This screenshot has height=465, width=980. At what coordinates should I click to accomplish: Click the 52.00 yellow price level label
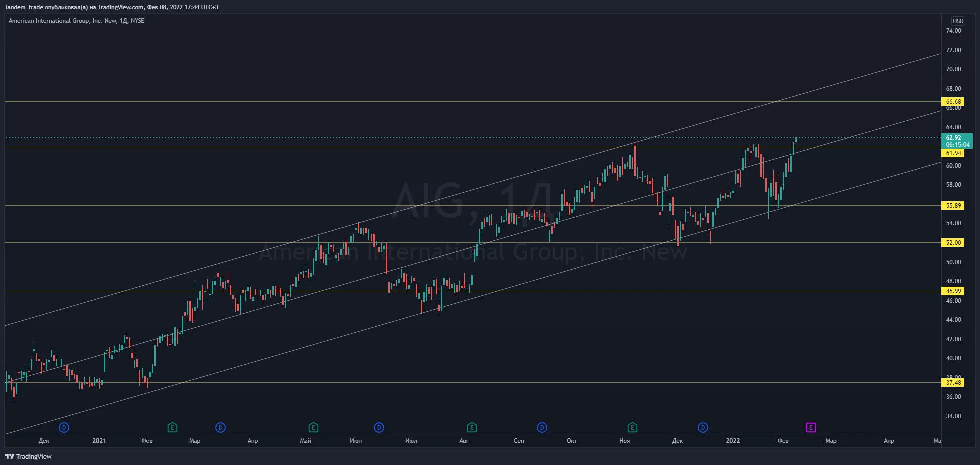tap(953, 243)
